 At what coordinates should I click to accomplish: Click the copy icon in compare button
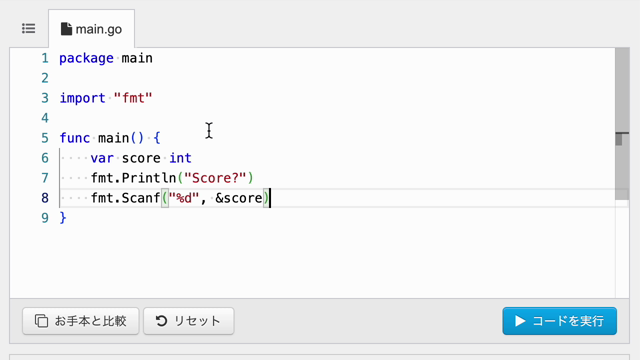point(41,321)
